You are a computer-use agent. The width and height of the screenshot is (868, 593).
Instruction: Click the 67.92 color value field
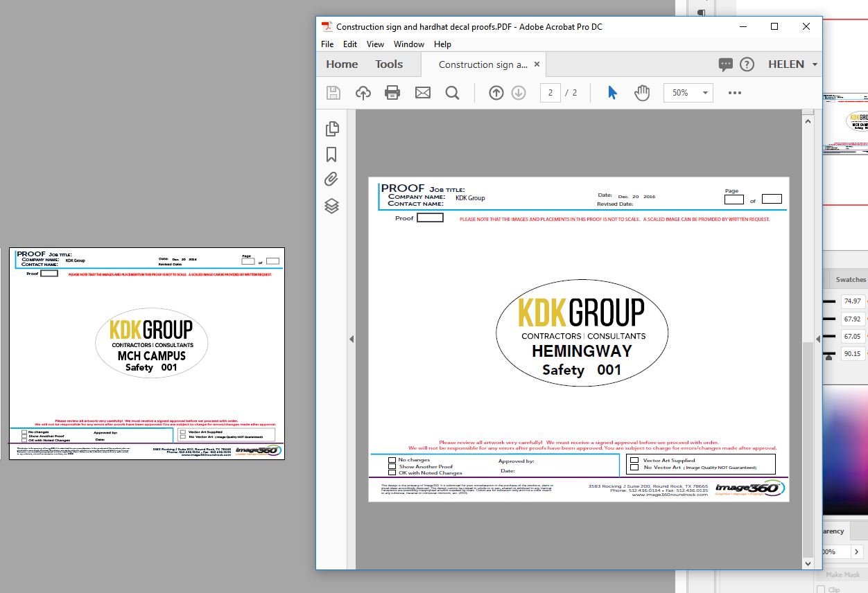click(x=853, y=319)
